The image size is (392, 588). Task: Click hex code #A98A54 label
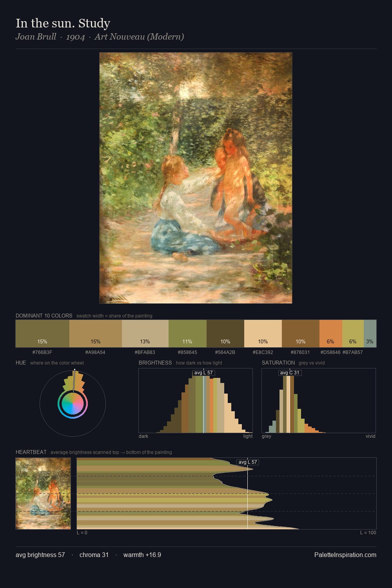point(95,352)
